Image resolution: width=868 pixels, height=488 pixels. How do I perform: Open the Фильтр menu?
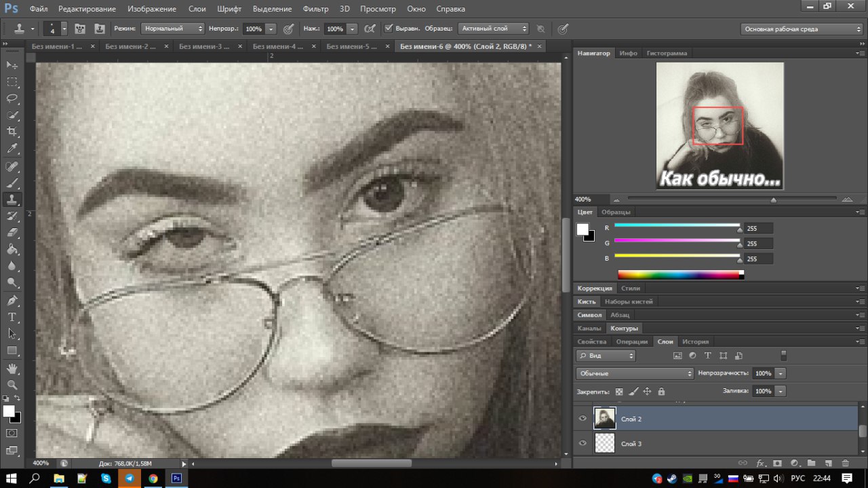pyautogui.click(x=315, y=9)
